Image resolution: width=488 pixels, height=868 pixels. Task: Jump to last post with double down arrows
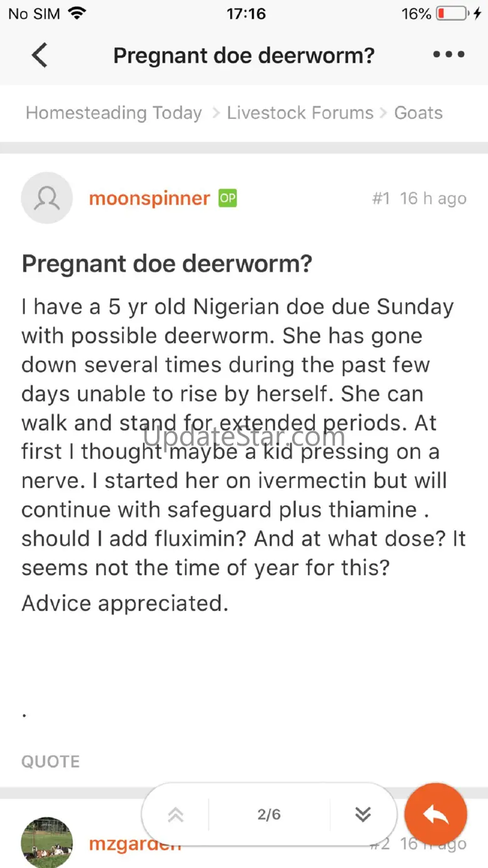(363, 814)
